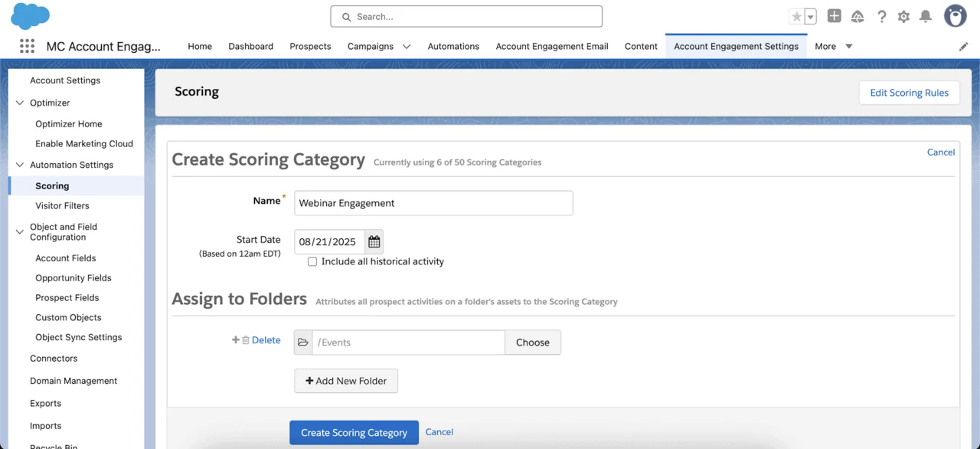Viewport: 980px width, 449px height.
Task: Open Connectors in sidebar
Action: (54, 359)
